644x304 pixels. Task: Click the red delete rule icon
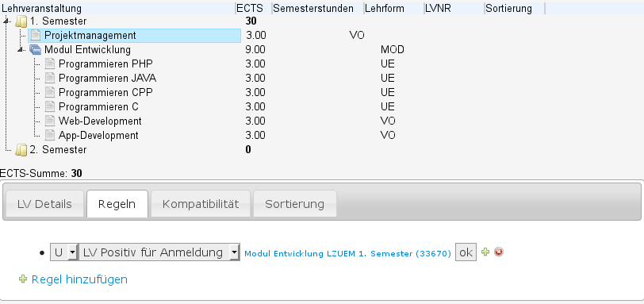[x=499, y=252]
